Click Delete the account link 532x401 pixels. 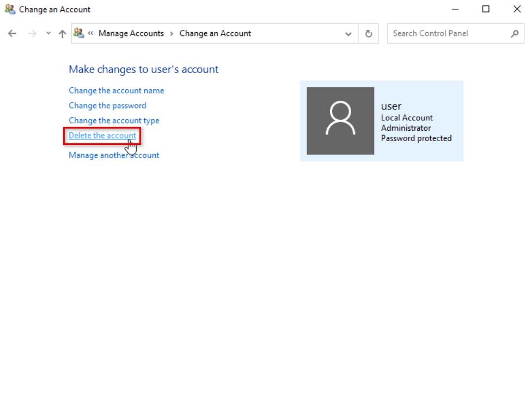tap(102, 136)
